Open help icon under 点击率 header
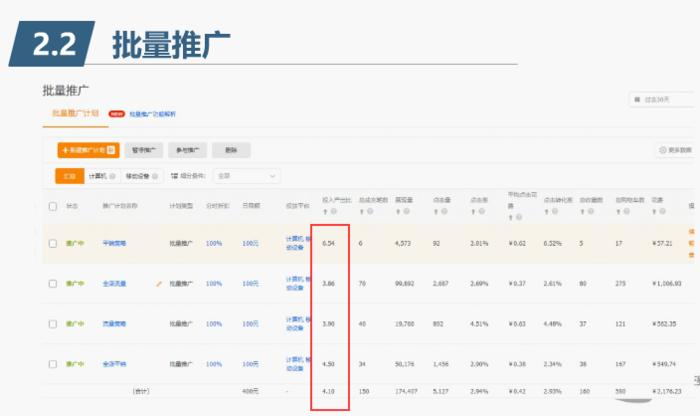700x416 pixels. [482, 211]
